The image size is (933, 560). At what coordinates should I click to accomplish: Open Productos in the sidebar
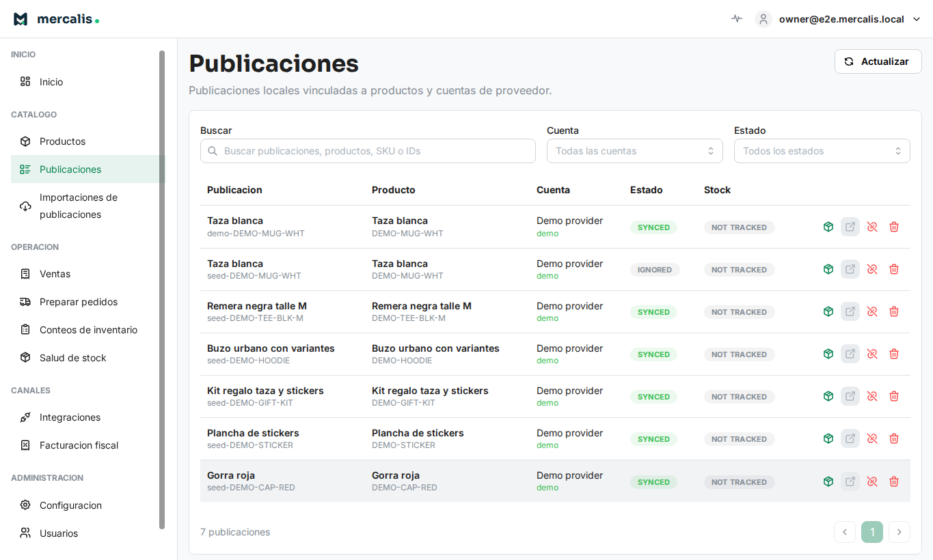(x=87, y=141)
